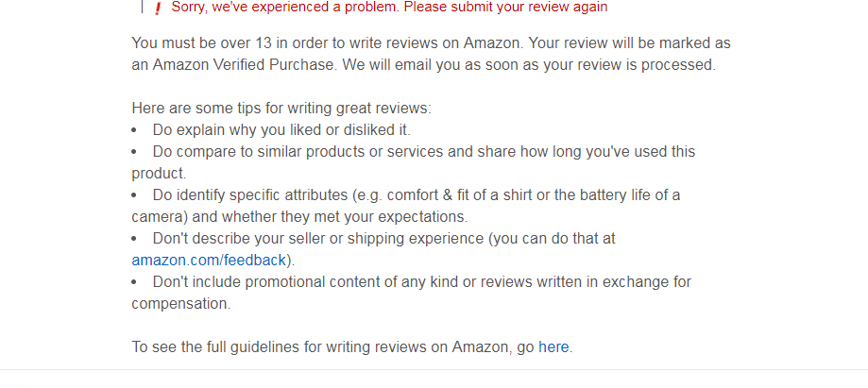Click the bullet dot before "Do compare"
The image size is (868, 388).
[x=134, y=152]
